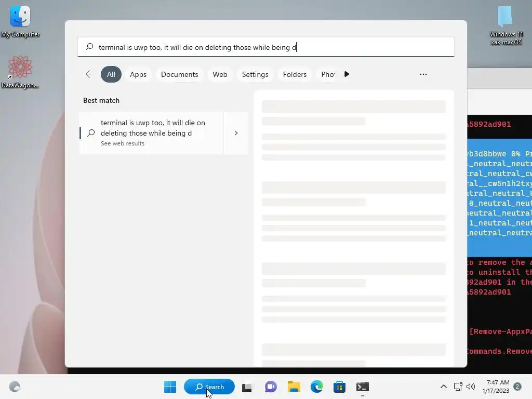Viewport: 532px width, 399px height.
Task: Open the clock showing 7:47 AM
Action: click(496, 387)
